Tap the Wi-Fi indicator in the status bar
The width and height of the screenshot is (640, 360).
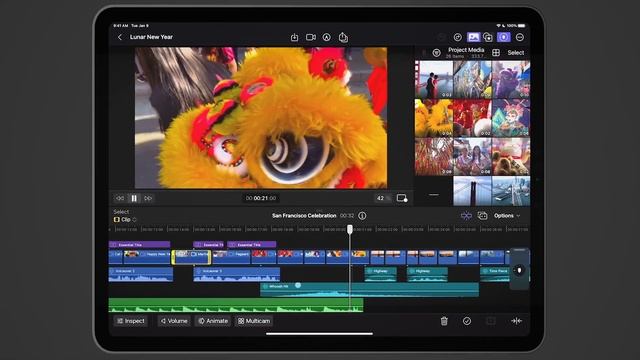click(x=498, y=26)
